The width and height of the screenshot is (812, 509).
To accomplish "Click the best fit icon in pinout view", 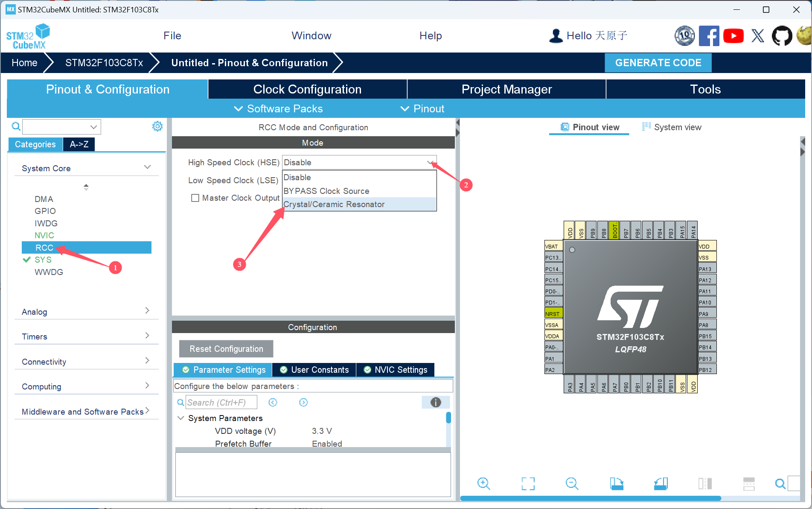I will (x=528, y=483).
